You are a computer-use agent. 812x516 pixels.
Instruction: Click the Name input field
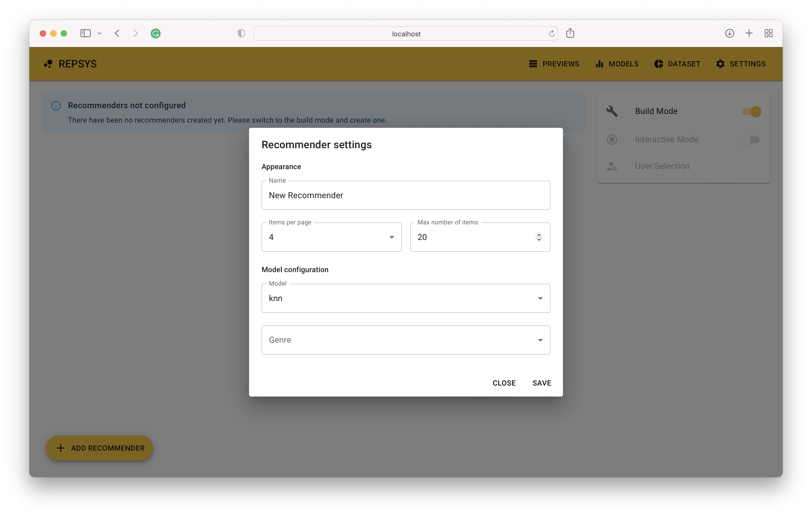(x=406, y=195)
